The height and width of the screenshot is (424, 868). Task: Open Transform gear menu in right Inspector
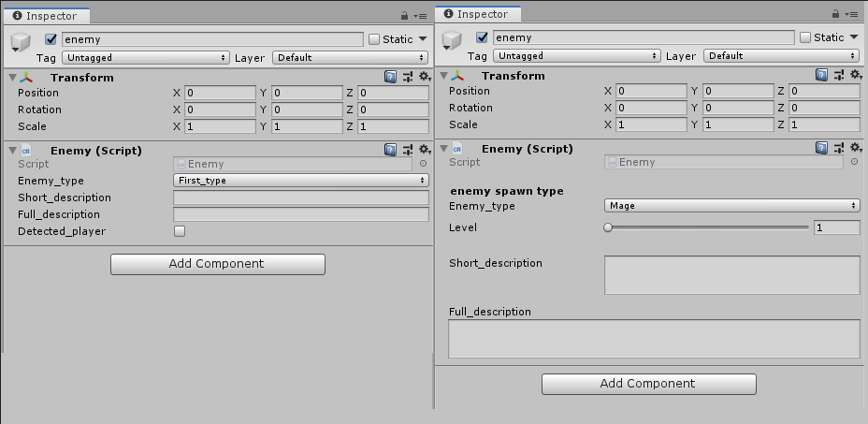click(856, 76)
